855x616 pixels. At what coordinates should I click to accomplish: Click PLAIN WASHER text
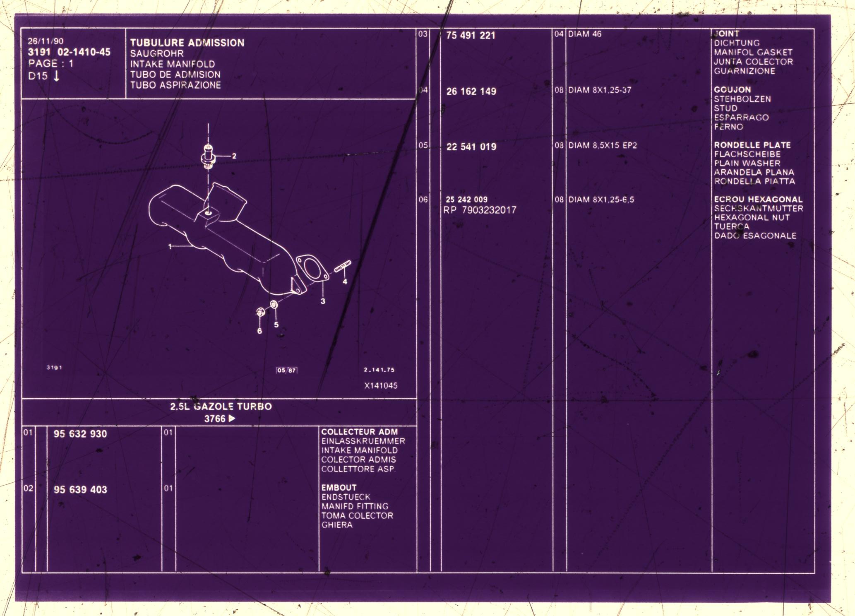[747, 164]
